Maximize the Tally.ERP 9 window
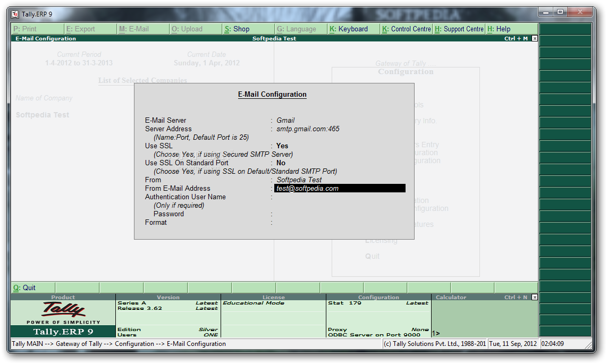This screenshot has height=364, width=607. pos(560,12)
